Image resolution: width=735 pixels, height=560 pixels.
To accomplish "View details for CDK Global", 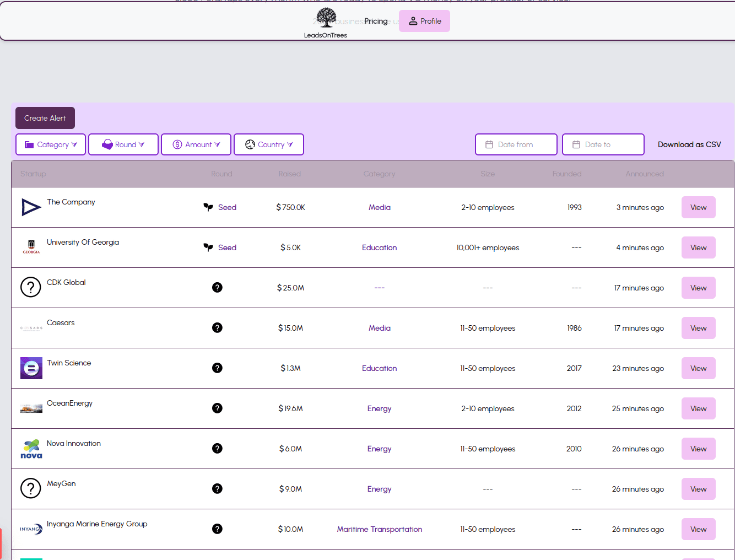I will (x=699, y=288).
